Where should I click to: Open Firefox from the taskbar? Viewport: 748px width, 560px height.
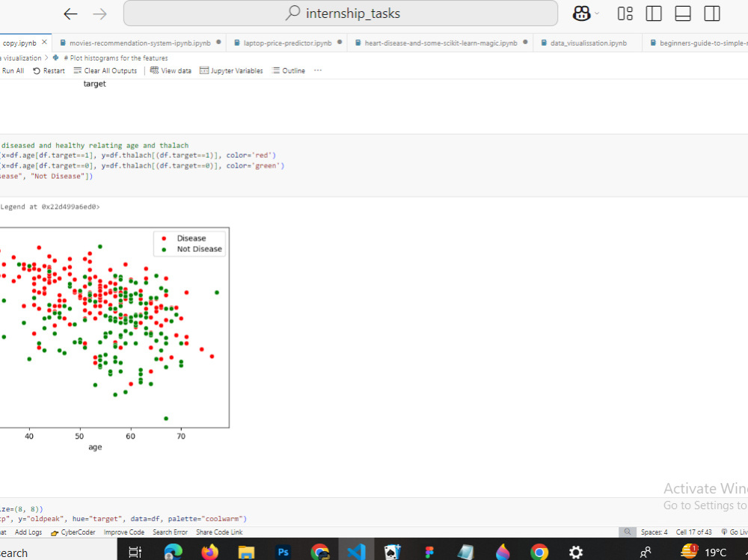pos(209,552)
